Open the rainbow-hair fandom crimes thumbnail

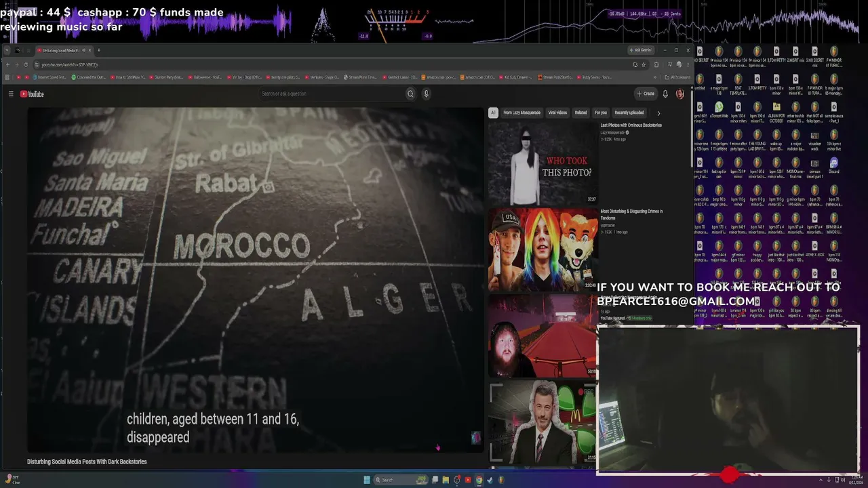(542, 249)
